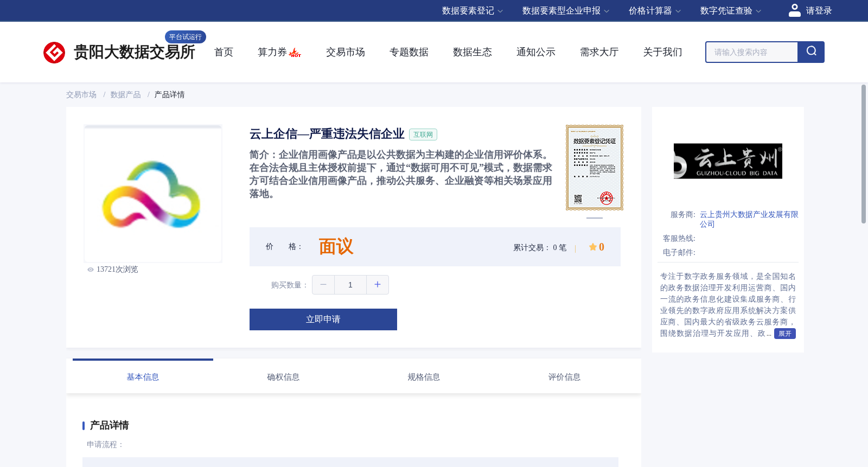Screen dimensions: 868x467
Task: Open the 数字凭证查验 dropdown menu
Action: (731, 11)
